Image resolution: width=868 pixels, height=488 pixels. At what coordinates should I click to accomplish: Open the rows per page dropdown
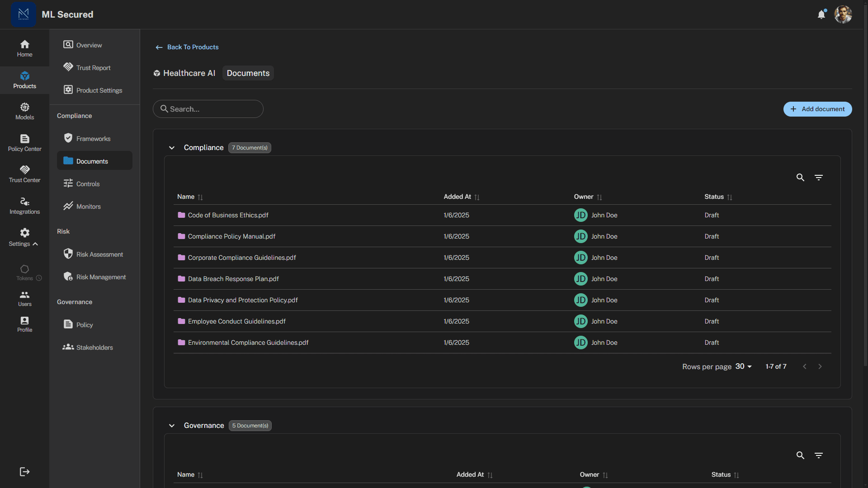pyautogui.click(x=743, y=366)
